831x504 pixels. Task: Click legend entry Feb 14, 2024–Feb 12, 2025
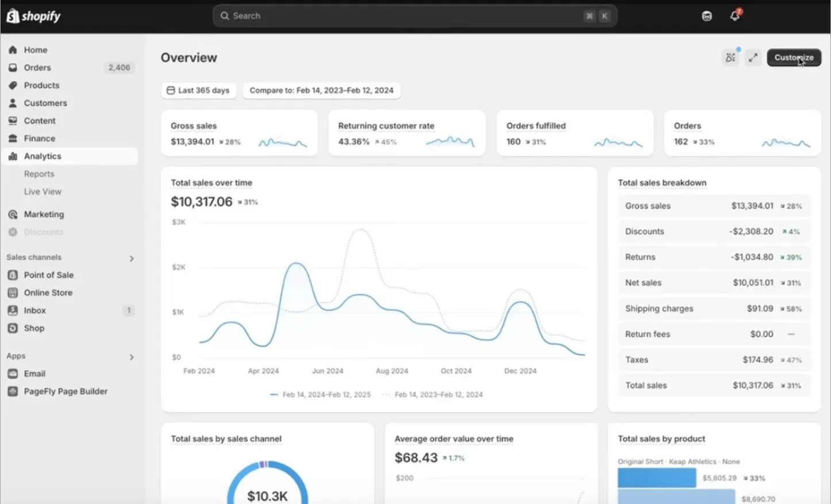click(x=320, y=395)
